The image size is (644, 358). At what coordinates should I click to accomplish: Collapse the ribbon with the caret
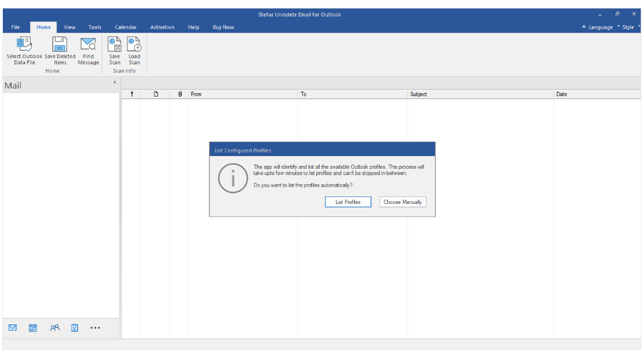pyautogui.click(x=584, y=26)
